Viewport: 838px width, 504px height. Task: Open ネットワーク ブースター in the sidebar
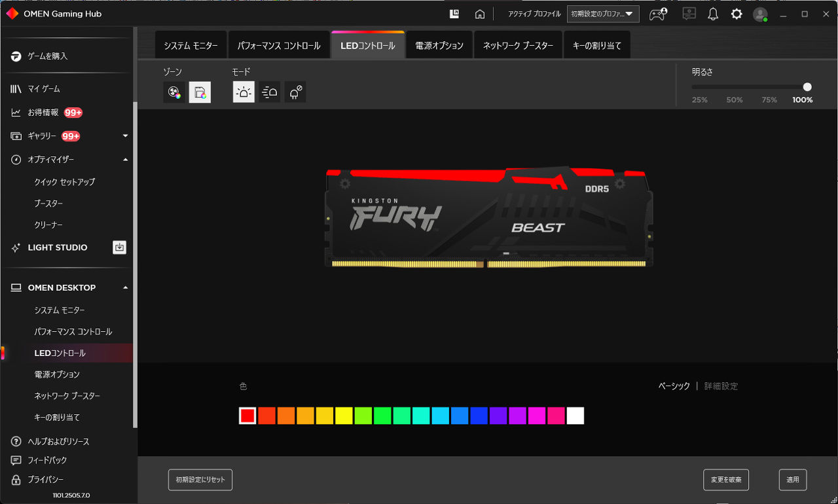pyautogui.click(x=67, y=396)
